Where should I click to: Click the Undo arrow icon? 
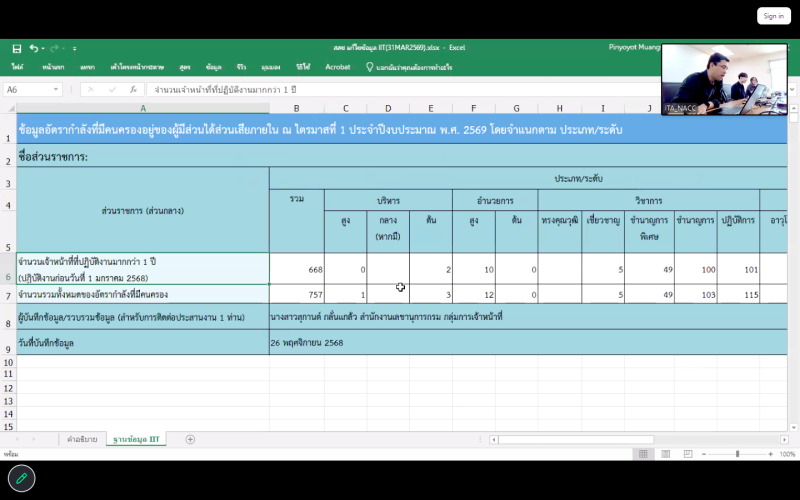pos(33,48)
